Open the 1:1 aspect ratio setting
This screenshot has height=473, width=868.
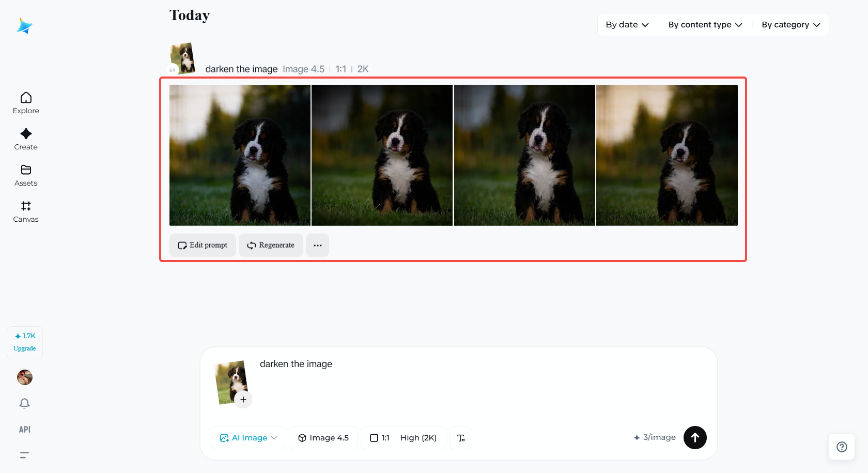click(380, 437)
